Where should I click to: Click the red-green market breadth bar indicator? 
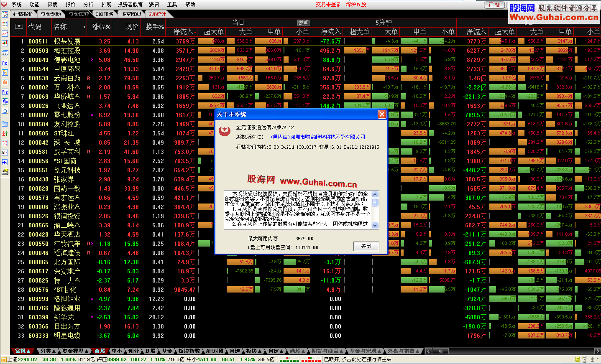(300, 359)
